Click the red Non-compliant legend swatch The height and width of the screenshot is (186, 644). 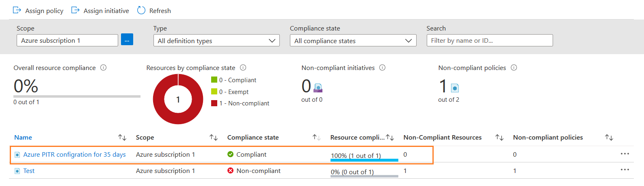pos(214,103)
